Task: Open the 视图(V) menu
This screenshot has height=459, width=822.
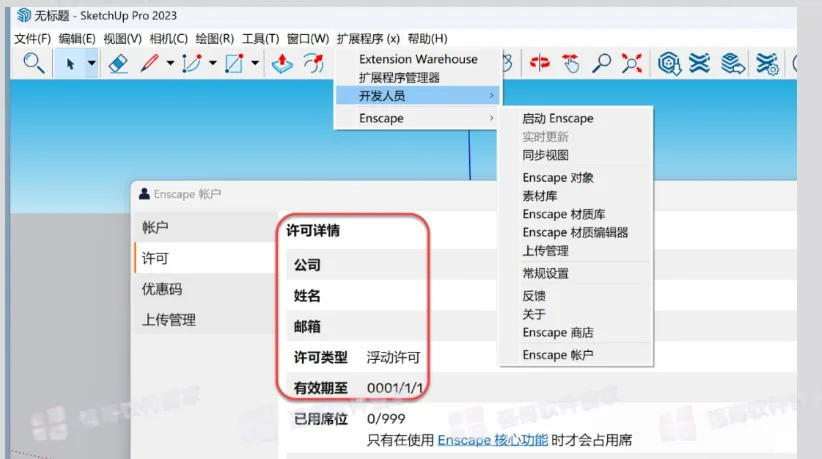Action: [122, 39]
